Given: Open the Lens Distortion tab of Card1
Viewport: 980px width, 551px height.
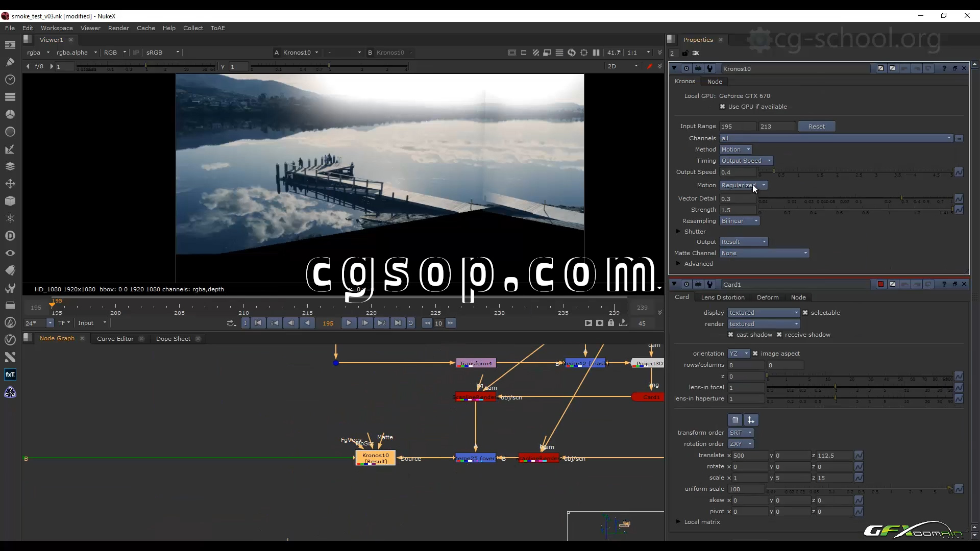Looking at the screenshot, I should (x=722, y=297).
